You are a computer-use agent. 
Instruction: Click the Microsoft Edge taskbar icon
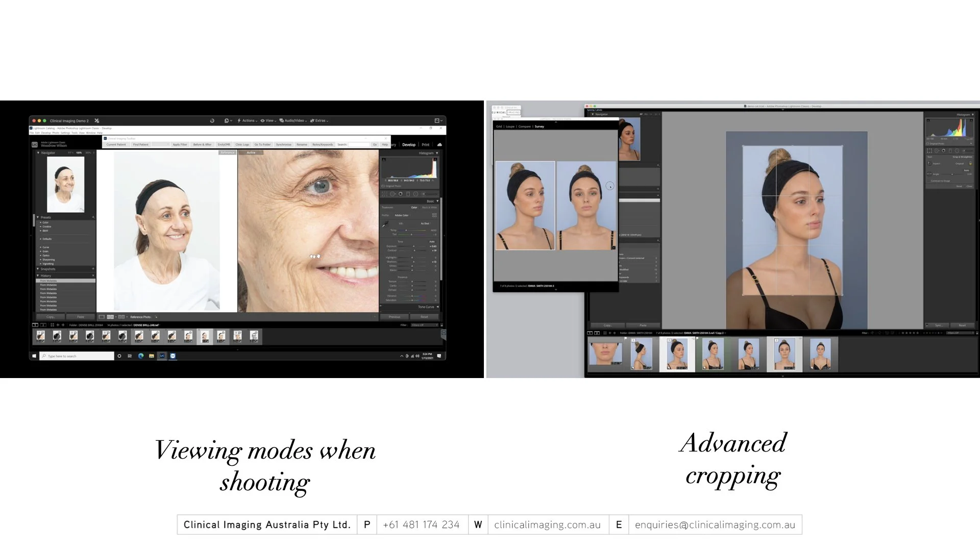pos(140,356)
